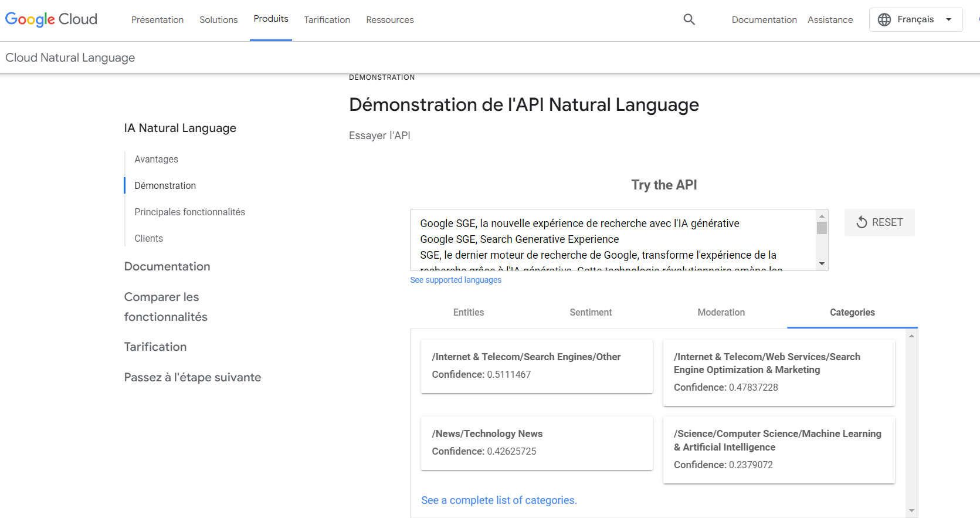Image resolution: width=980 pixels, height=518 pixels.
Task: Click the confidence value 0.5111467
Action: tap(509, 374)
